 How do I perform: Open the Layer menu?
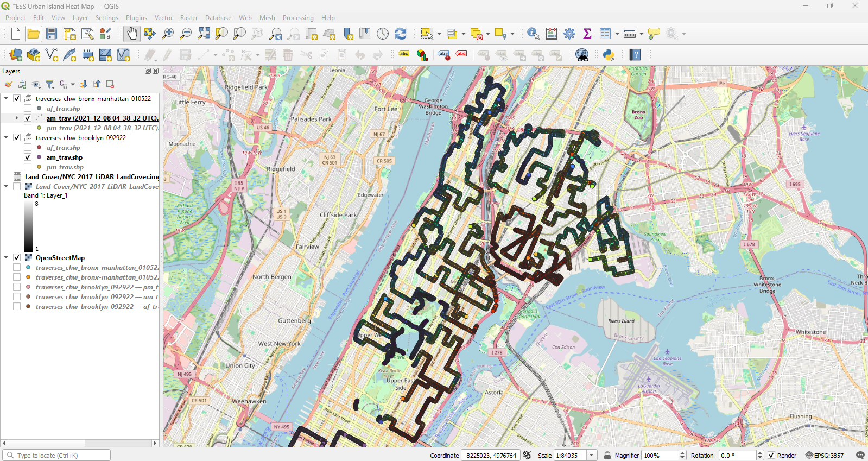coord(80,18)
